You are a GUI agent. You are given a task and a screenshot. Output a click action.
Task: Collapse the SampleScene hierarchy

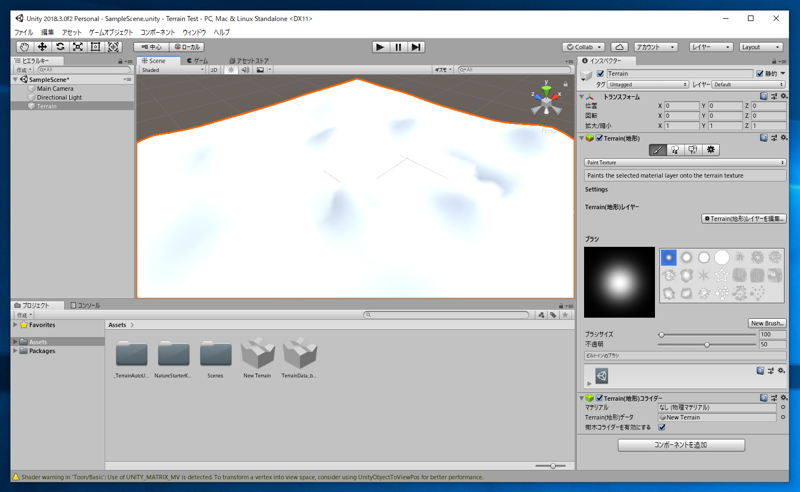pyautogui.click(x=16, y=80)
